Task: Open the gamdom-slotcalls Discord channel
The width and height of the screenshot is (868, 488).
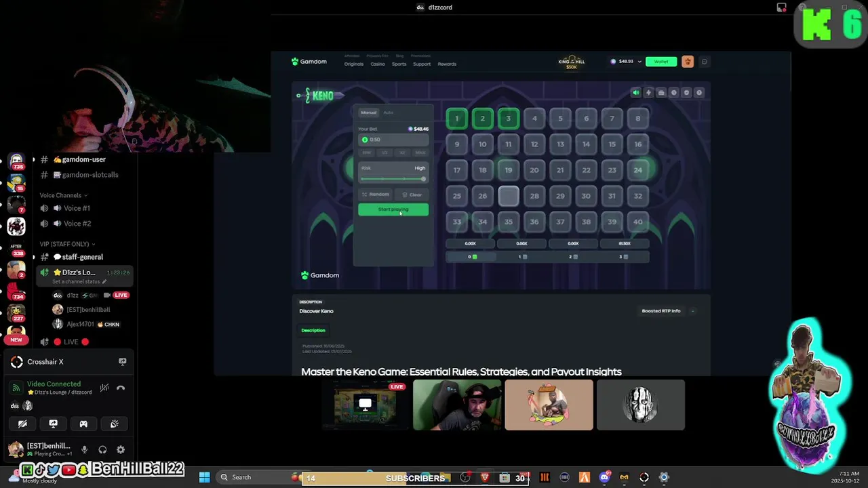Action: tap(90, 175)
